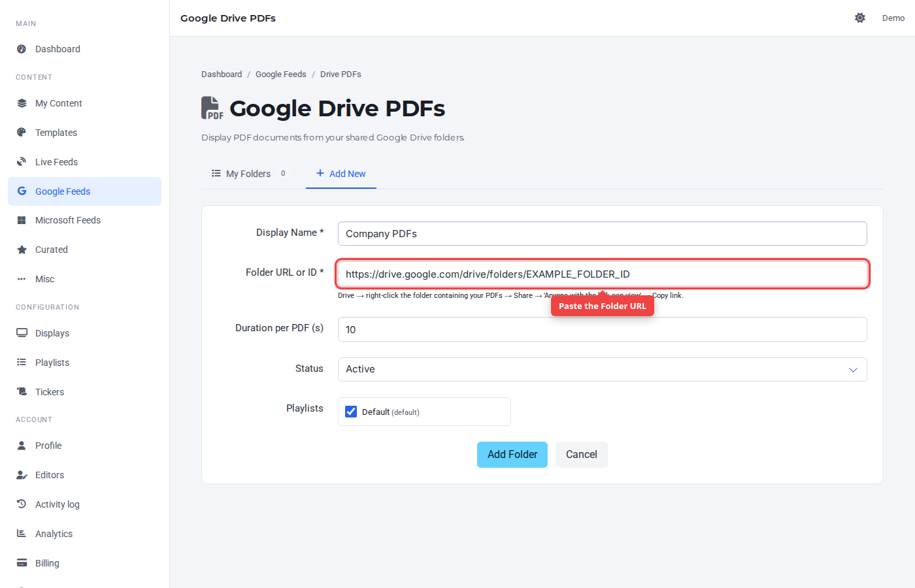Open Displays in the sidebar
Viewport: 915px width, 588px height.
click(84, 333)
